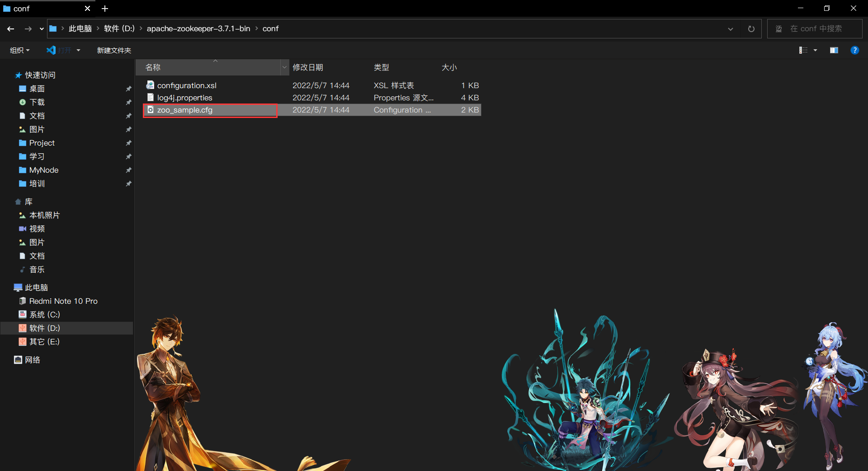
Task: Click the 网络 network icon
Action: pyautogui.click(x=18, y=360)
